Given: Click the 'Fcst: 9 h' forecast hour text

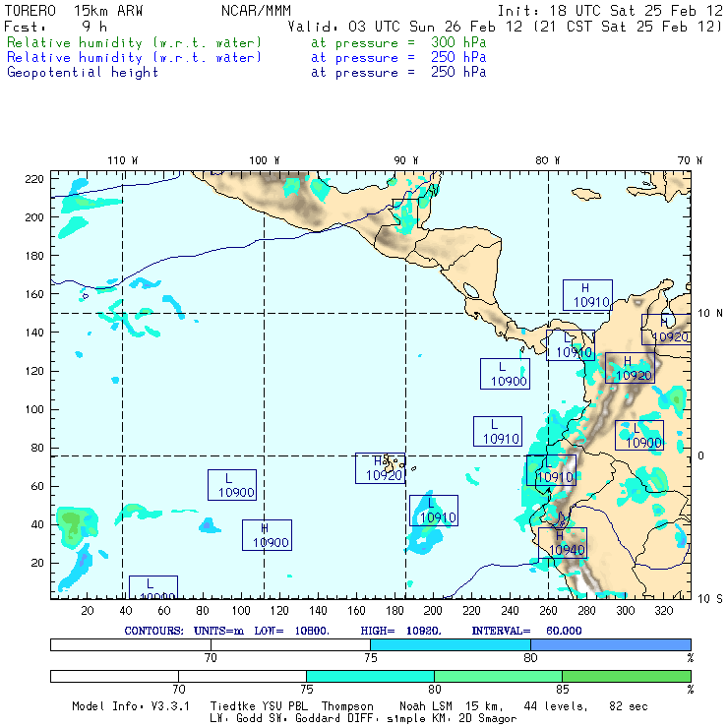Looking at the screenshot, I should coord(56,27).
